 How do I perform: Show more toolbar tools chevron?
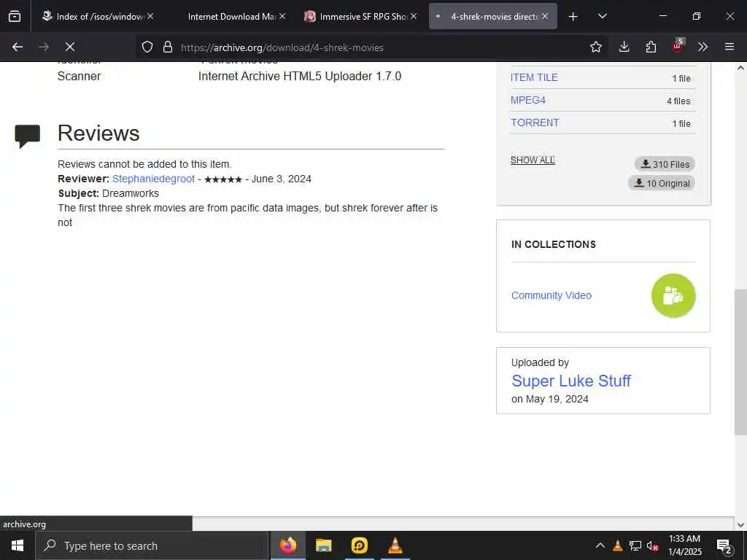(x=703, y=47)
